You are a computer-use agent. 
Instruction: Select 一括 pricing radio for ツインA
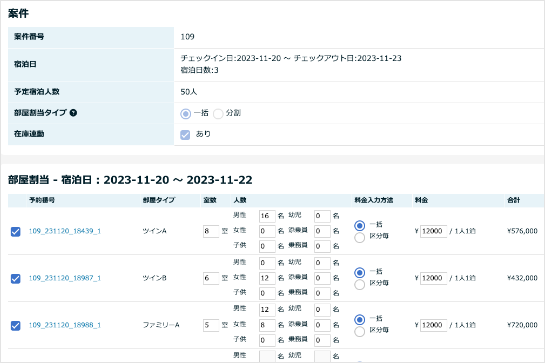359,226
